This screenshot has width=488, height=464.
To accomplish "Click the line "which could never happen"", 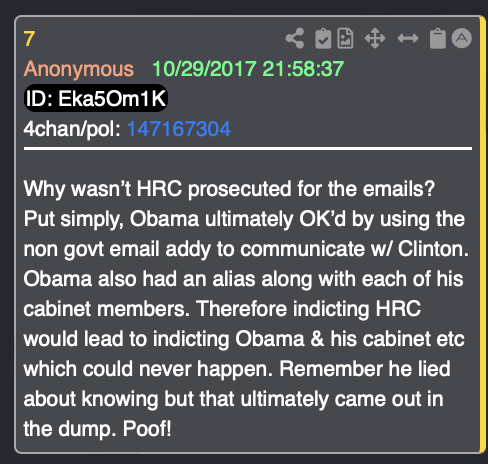I will 237,369.
